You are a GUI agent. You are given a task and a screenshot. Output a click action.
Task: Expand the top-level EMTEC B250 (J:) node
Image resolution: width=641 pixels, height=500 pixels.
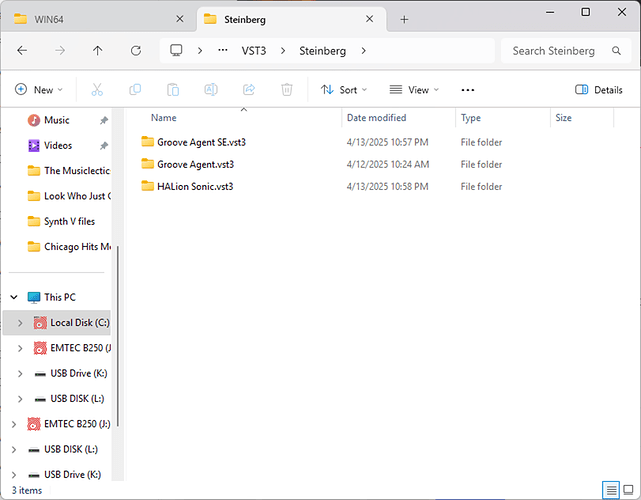(x=14, y=424)
